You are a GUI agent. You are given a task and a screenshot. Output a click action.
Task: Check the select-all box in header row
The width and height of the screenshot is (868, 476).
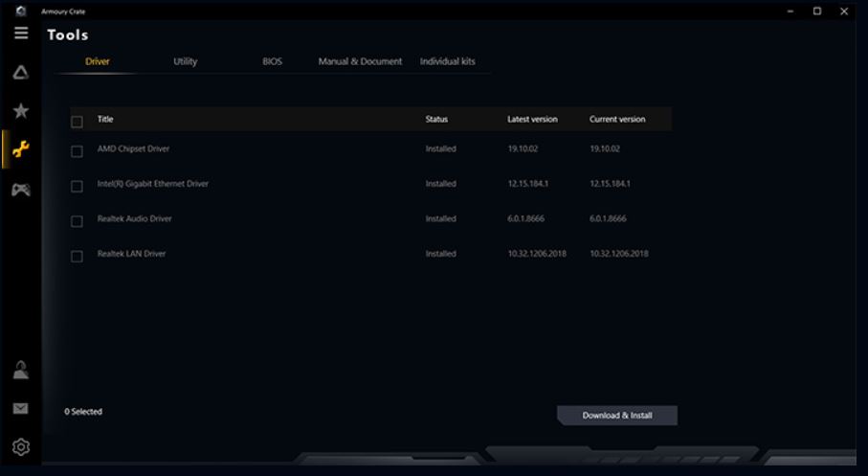coord(78,122)
